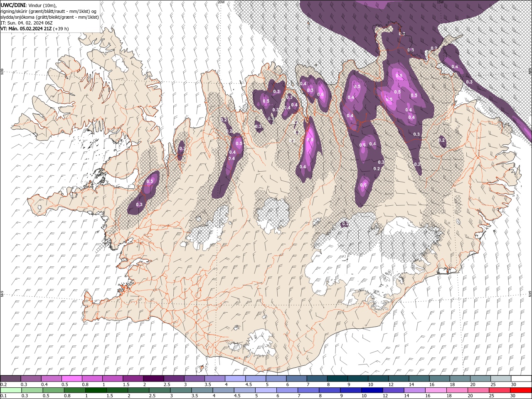Viewport: 532px width, 399px height.
Task: Select the light lavender 4 snow legend swatch
Action: tap(235, 379)
